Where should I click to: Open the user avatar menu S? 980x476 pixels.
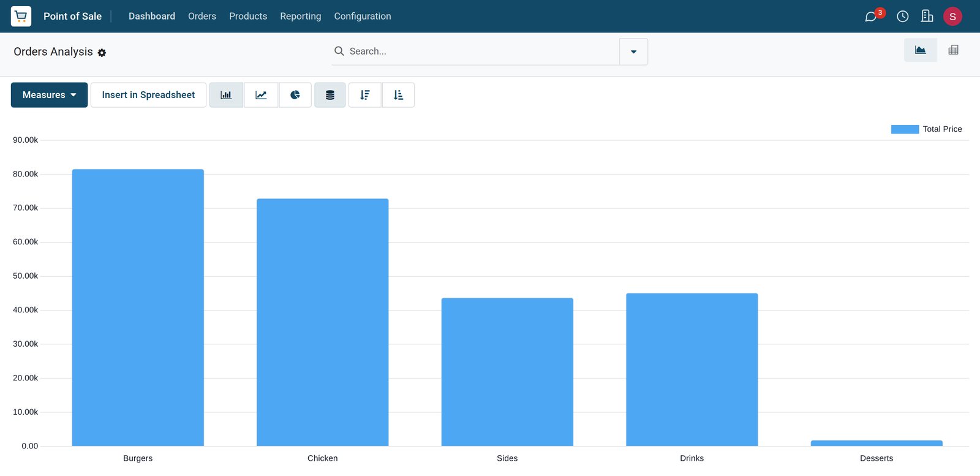(952, 17)
